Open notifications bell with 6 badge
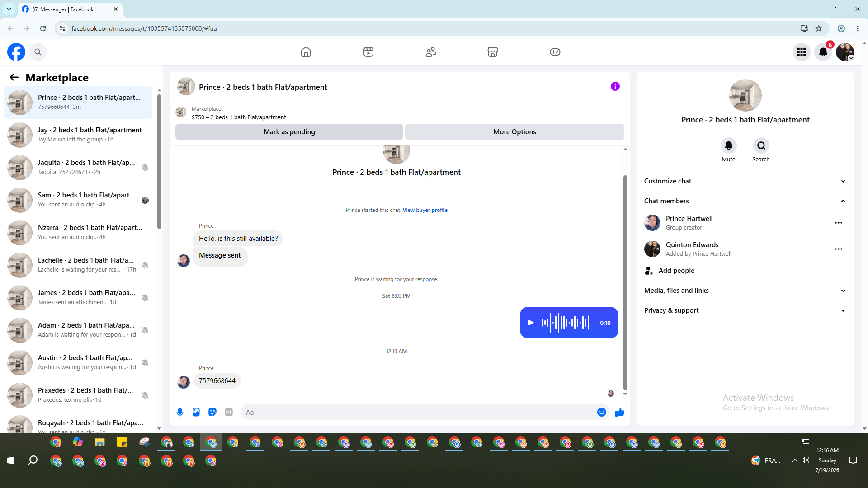 (x=823, y=52)
